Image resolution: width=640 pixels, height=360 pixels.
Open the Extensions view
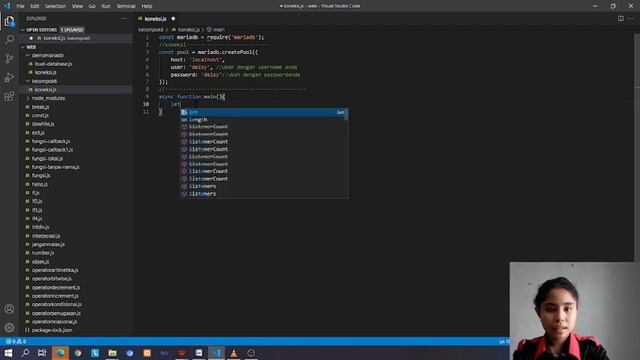9,96
